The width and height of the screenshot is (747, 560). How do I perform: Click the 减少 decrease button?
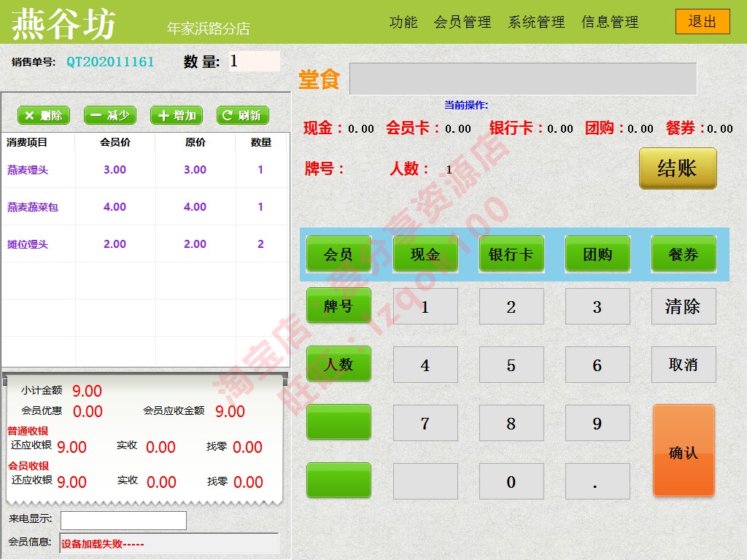pos(110,115)
